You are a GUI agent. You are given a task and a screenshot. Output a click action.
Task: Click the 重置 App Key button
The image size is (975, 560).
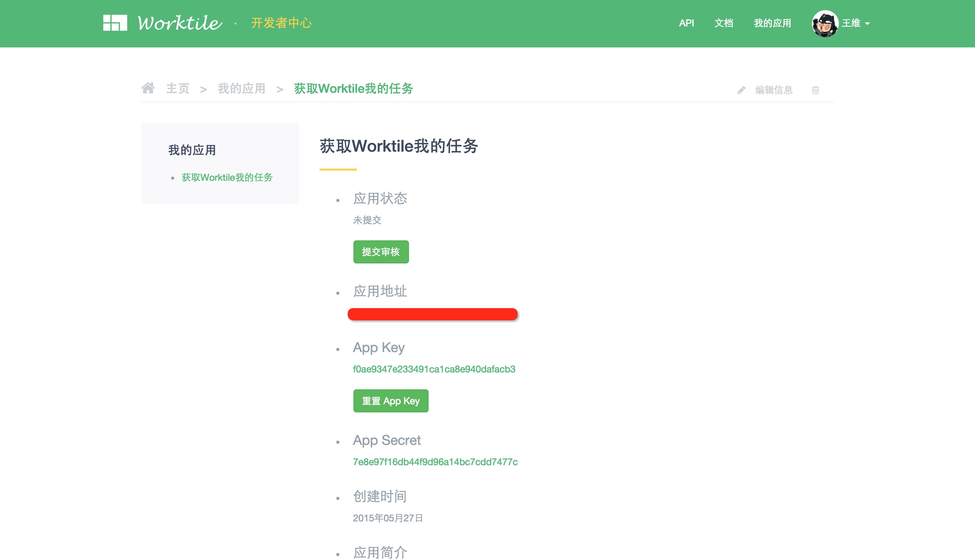391,401
